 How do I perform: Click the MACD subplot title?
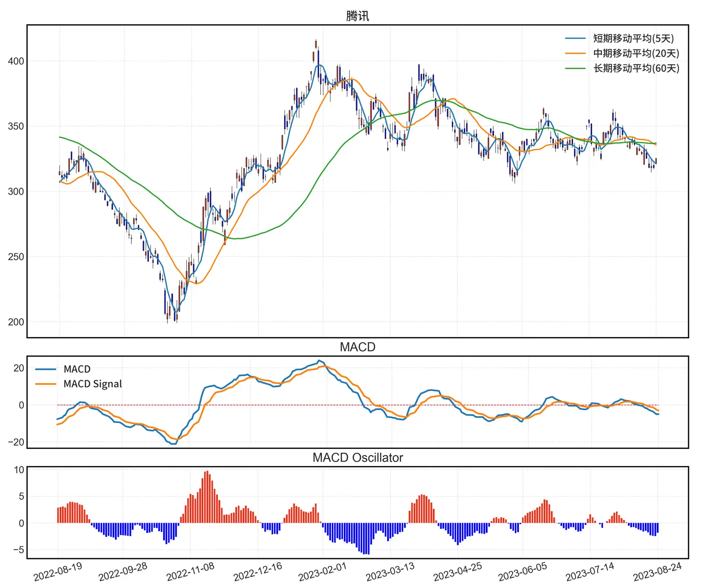click(x=357, y=347)
